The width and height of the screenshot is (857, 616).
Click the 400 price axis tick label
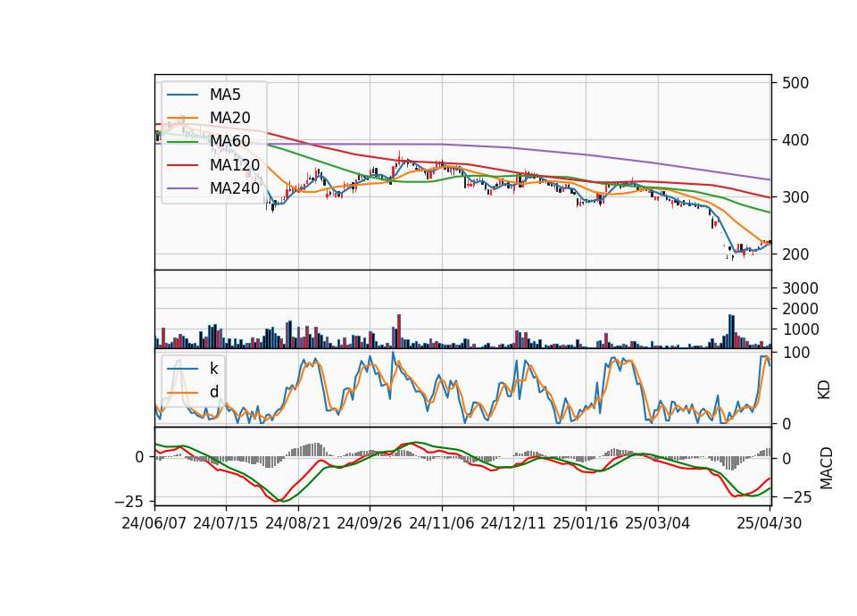795,140
